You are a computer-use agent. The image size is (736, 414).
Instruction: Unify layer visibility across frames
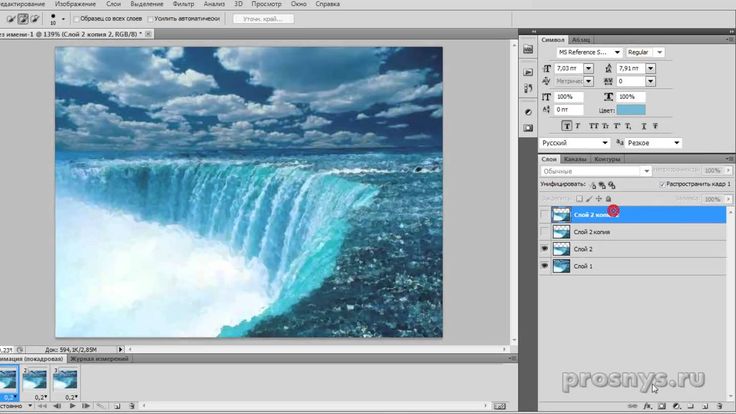point(602,185)
